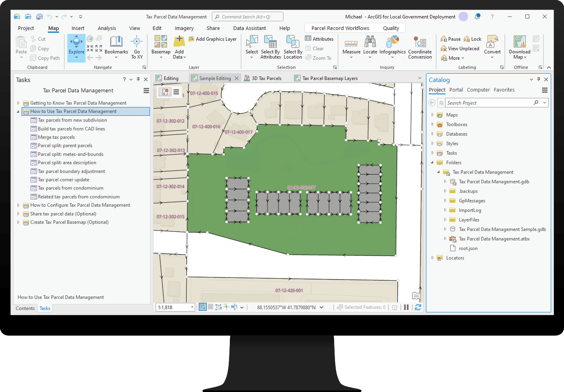This screenshot has height=392, width=564.
Task: Pause map drawing in the status bar
Action: click(406, 307)
